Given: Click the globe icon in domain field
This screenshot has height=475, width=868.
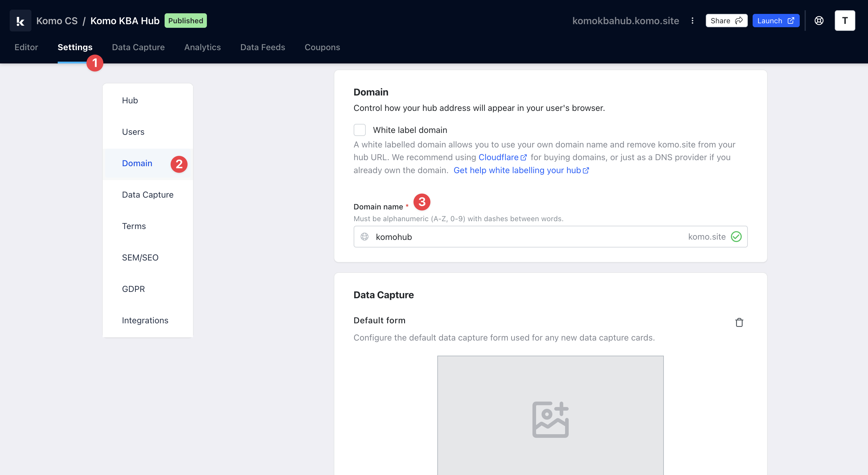Looking at the screenshot, I should [x=364, y=237].
